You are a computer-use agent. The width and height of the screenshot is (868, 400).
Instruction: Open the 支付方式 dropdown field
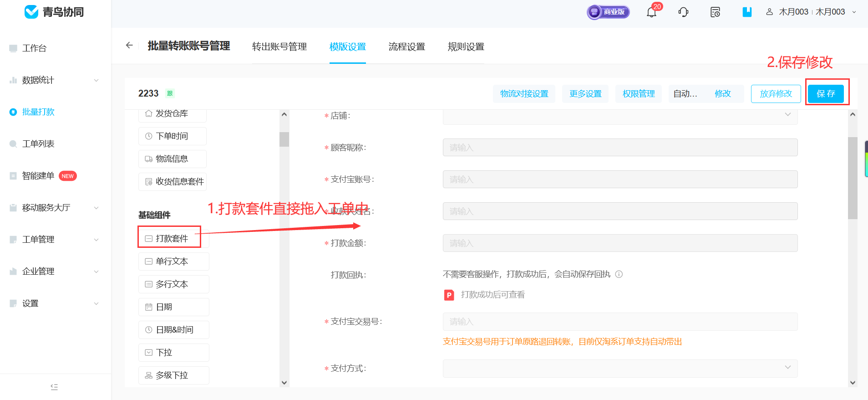click(x=620, y=368)
